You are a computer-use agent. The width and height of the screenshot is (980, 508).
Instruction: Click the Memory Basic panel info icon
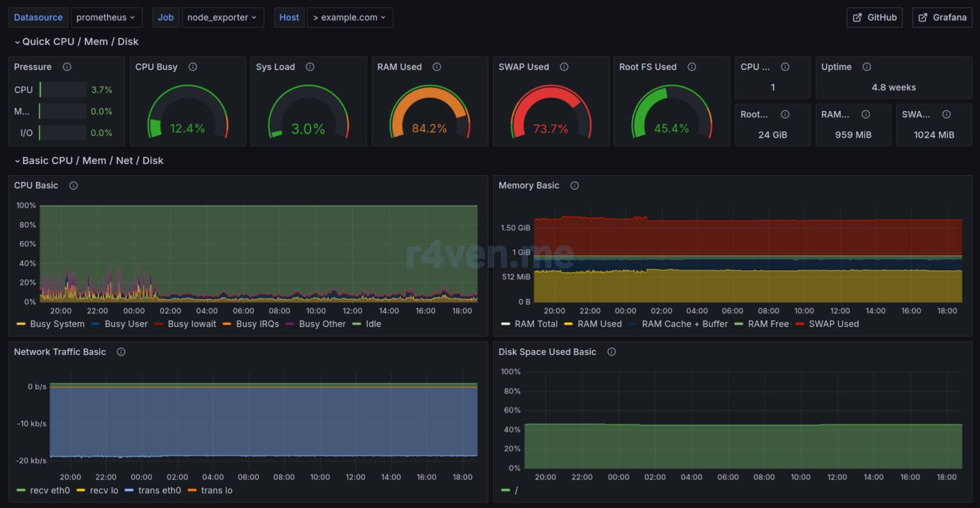pos(574,185)
